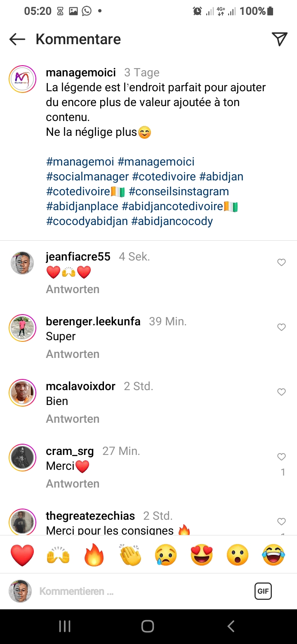Viewport: 297px width, 644px height.
Task: Reply to cram_srg via Antworten
Action: (73, 483)
